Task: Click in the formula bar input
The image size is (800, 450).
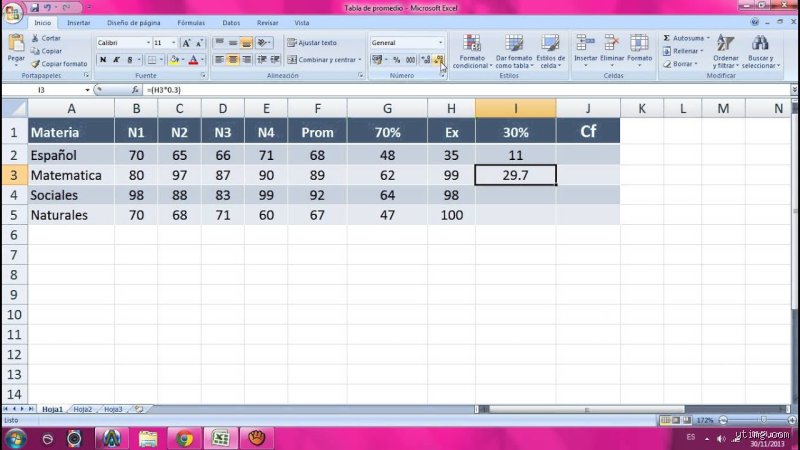Action: point(467,90)
